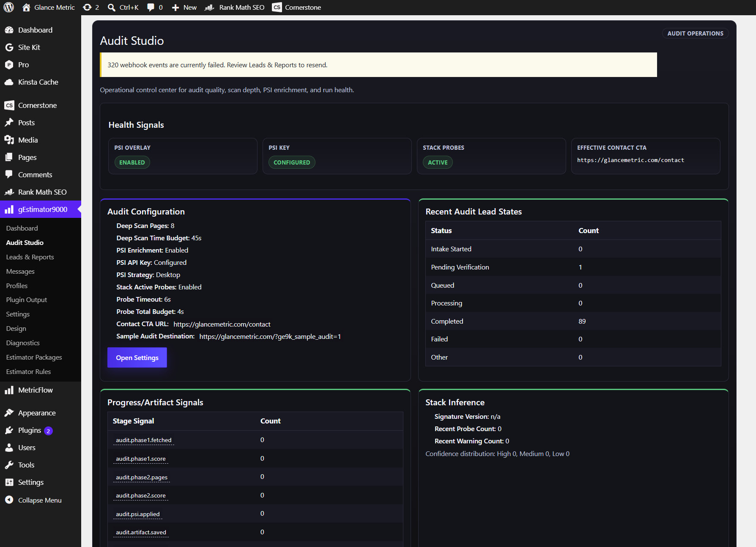This screenshot has width=756, height=547.
Task: Click the updates refresh icon
Action: 87,7
